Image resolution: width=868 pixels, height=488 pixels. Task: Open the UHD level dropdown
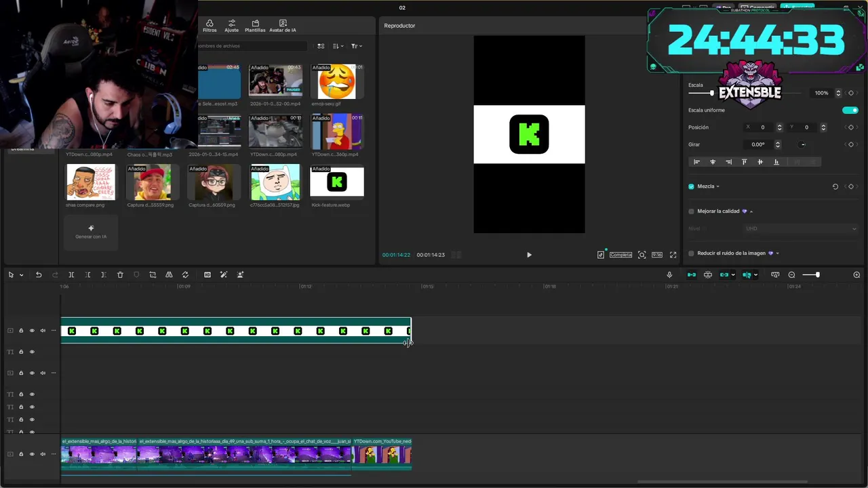tap(801, 228)
